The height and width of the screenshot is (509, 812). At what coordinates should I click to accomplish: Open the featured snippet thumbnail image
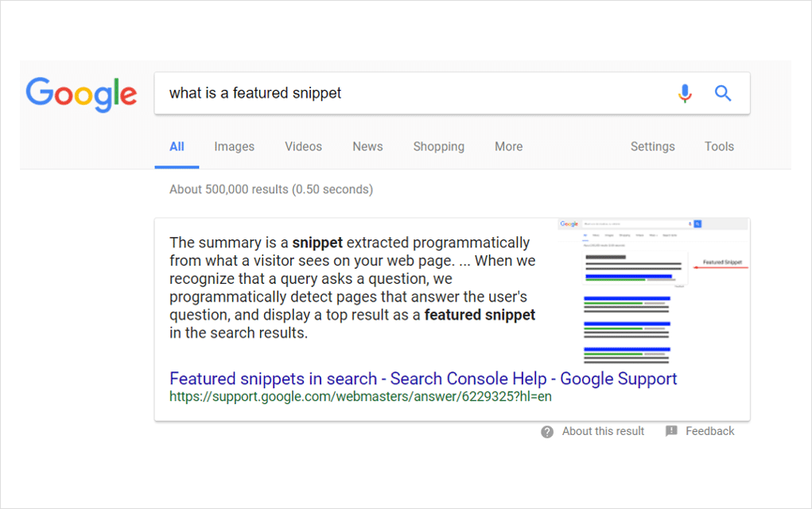pyautogui.click(x=654, y=291)
